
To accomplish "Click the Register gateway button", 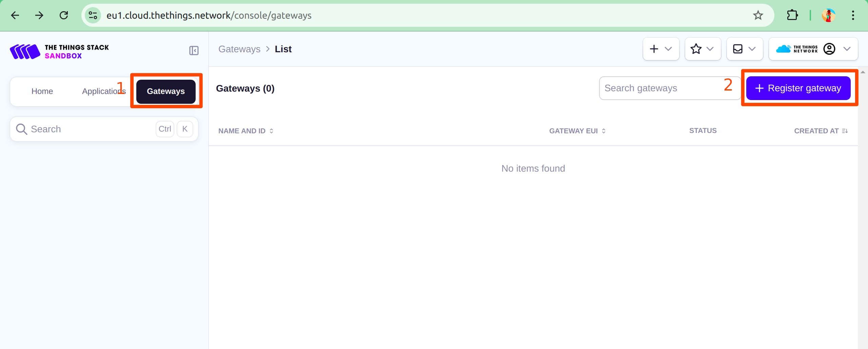I will (799, 88).
